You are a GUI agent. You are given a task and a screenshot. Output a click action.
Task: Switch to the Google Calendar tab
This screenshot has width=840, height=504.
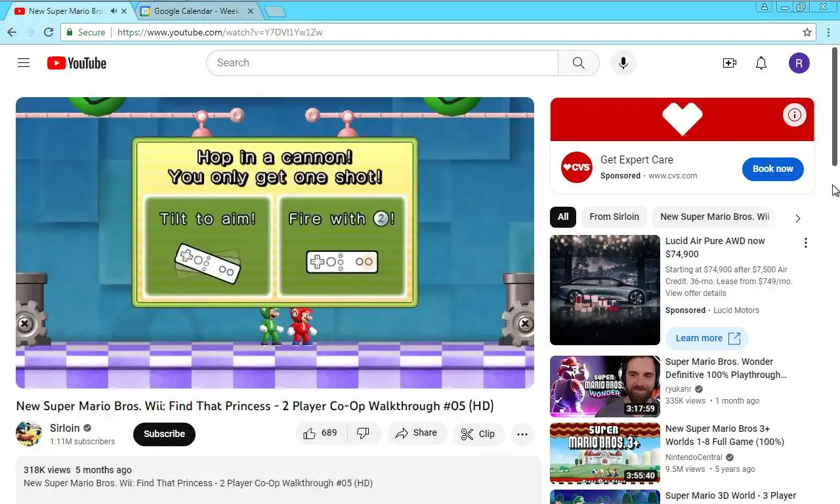tap(197, 11)
